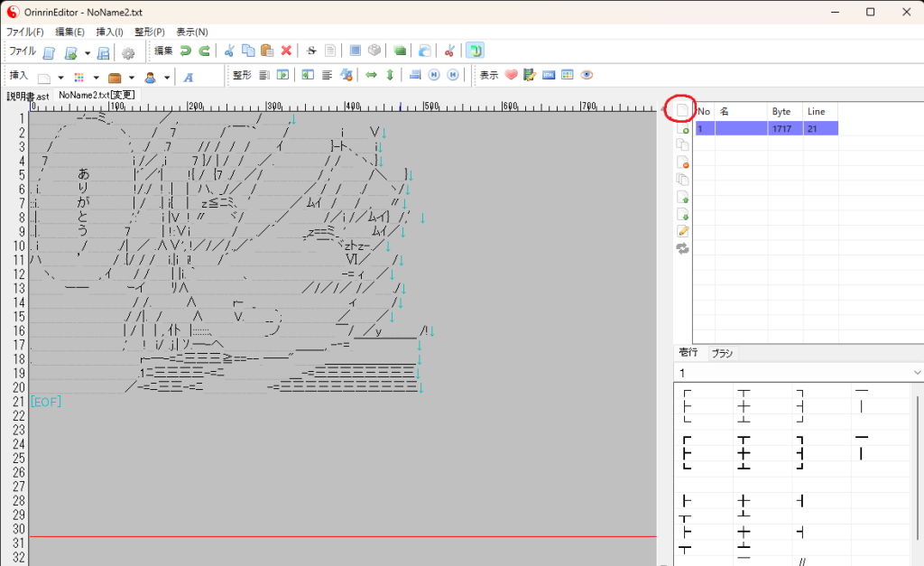Toggle the strikethrough S icon
The height and width of the screenshot is (566, 924).
[311, 51]
